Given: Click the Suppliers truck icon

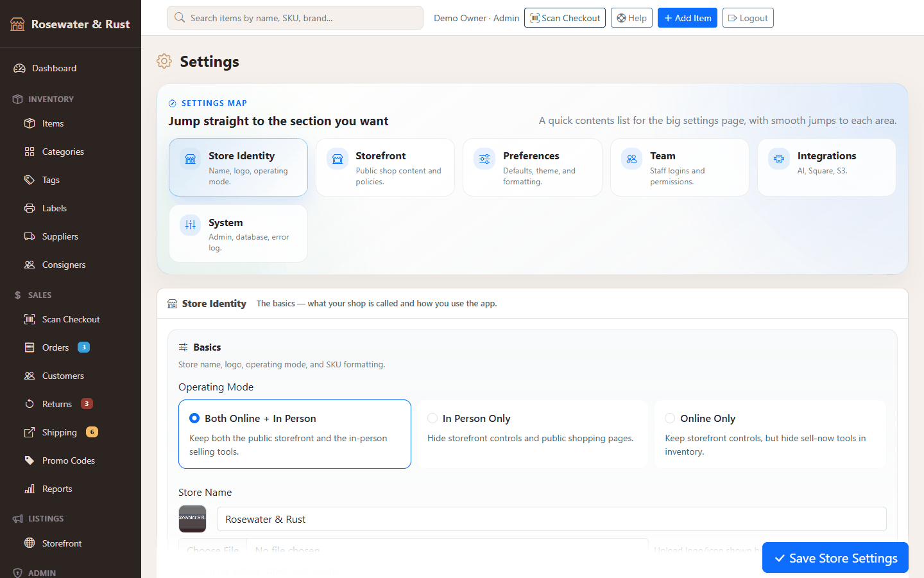Looking at the screenshot, I should click(30, 236).
